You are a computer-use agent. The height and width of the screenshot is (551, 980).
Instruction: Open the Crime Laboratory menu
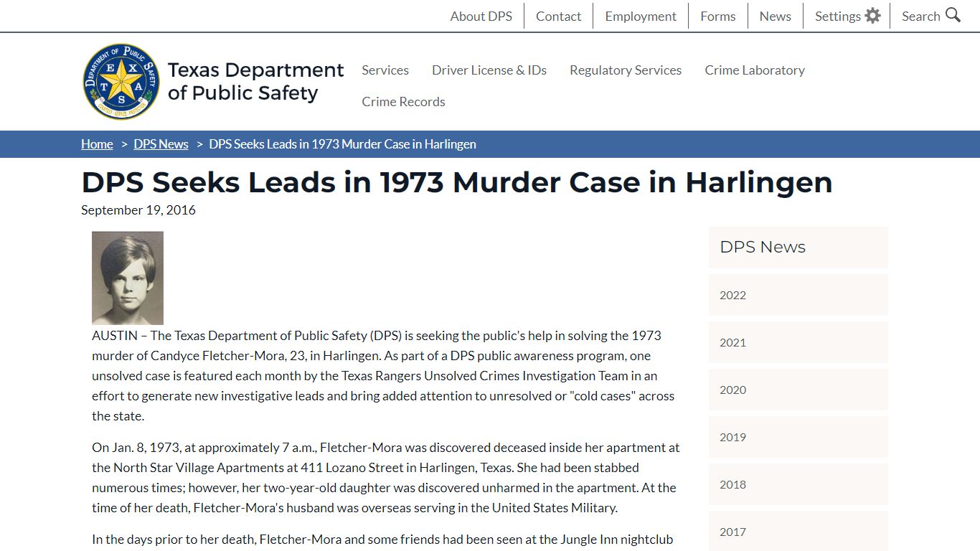coord(755,70)
